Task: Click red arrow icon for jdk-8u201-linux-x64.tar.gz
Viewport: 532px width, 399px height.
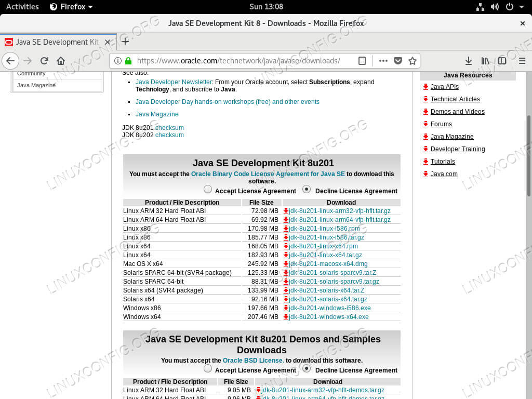Action: tap(286, 255)
